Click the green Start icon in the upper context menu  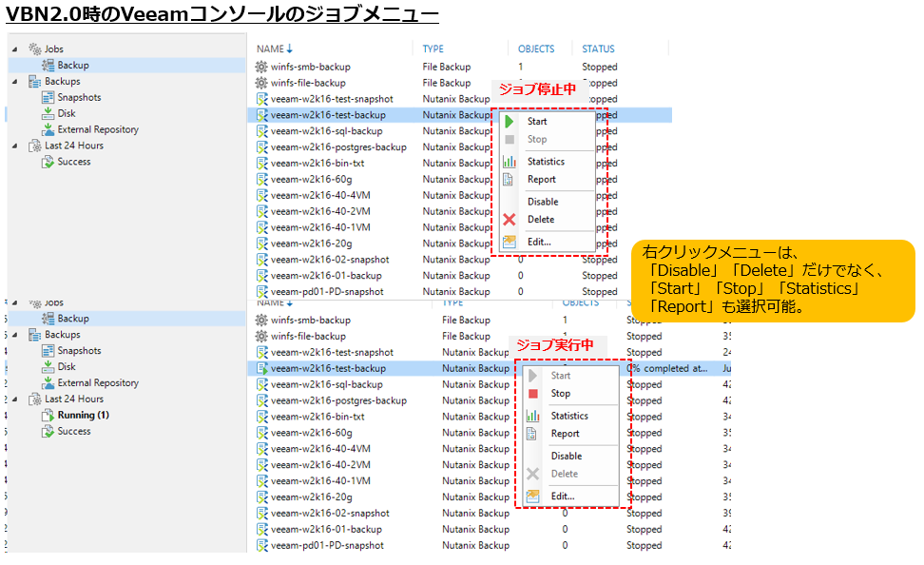pos(510,122)
